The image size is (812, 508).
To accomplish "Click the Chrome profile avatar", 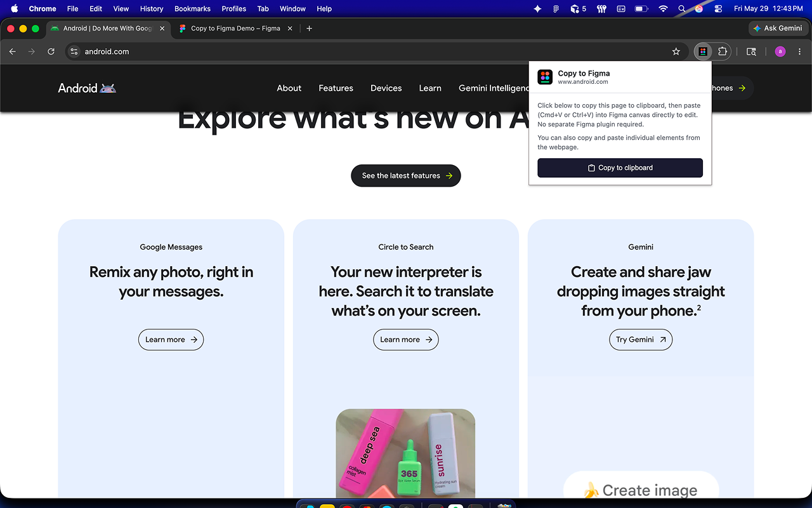I will [x=780, y=51].
